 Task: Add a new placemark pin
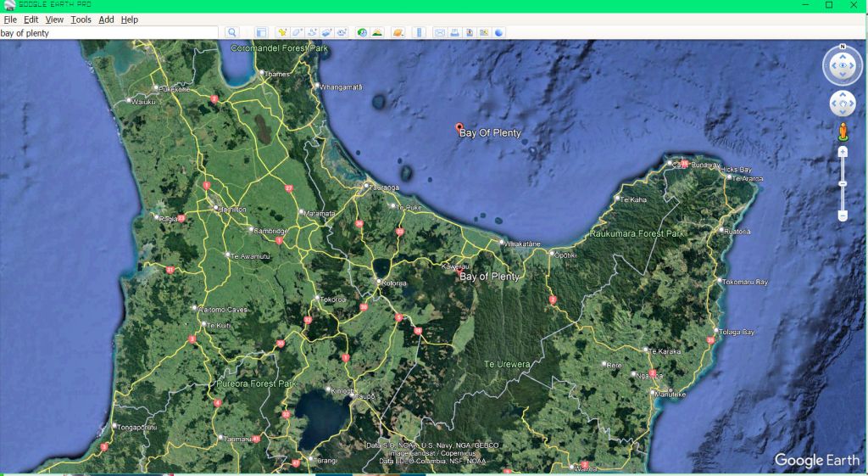pos(282,32)
